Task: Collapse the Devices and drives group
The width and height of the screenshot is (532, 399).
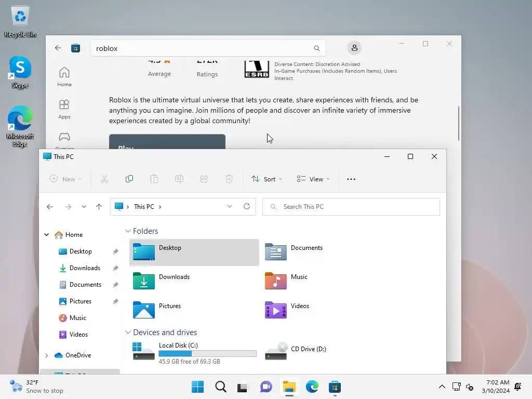Action: coord(128,332)
